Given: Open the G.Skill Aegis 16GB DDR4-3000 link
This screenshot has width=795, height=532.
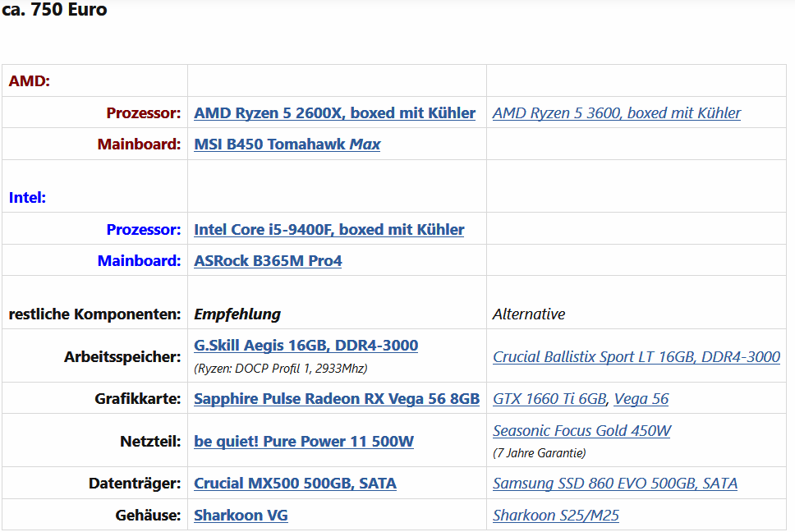Looking at the screenshot, I should point(306,346).
